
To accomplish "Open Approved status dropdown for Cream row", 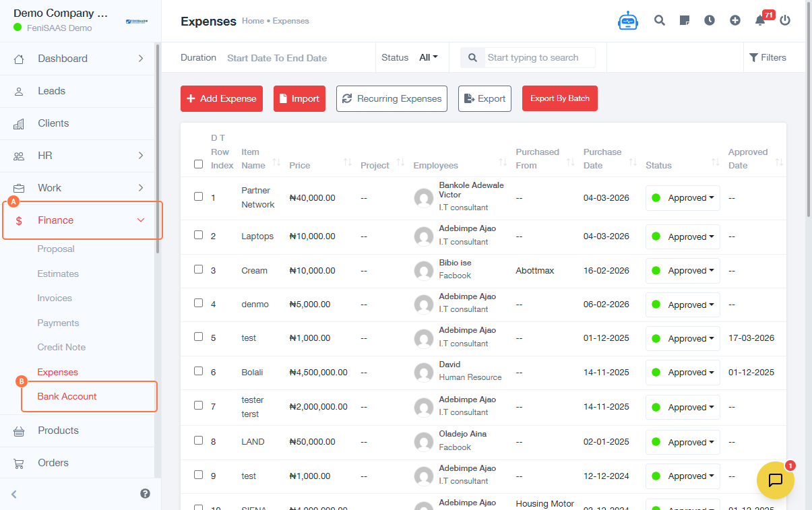I will 683,271.
